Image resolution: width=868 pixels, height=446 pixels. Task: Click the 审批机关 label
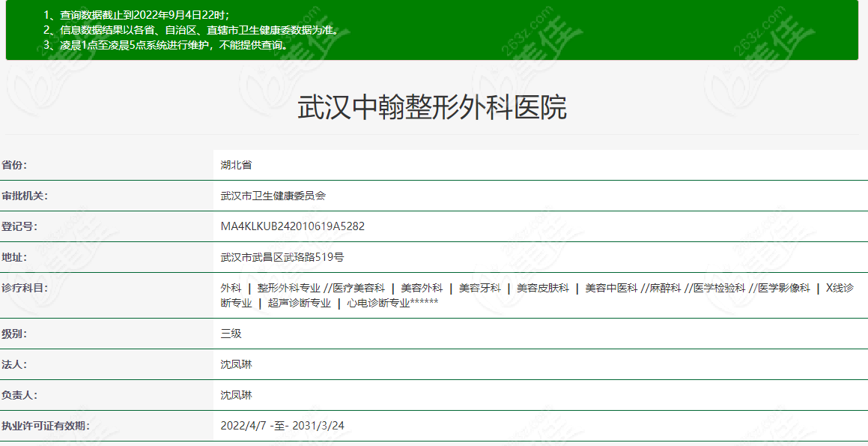click(25, 196)
